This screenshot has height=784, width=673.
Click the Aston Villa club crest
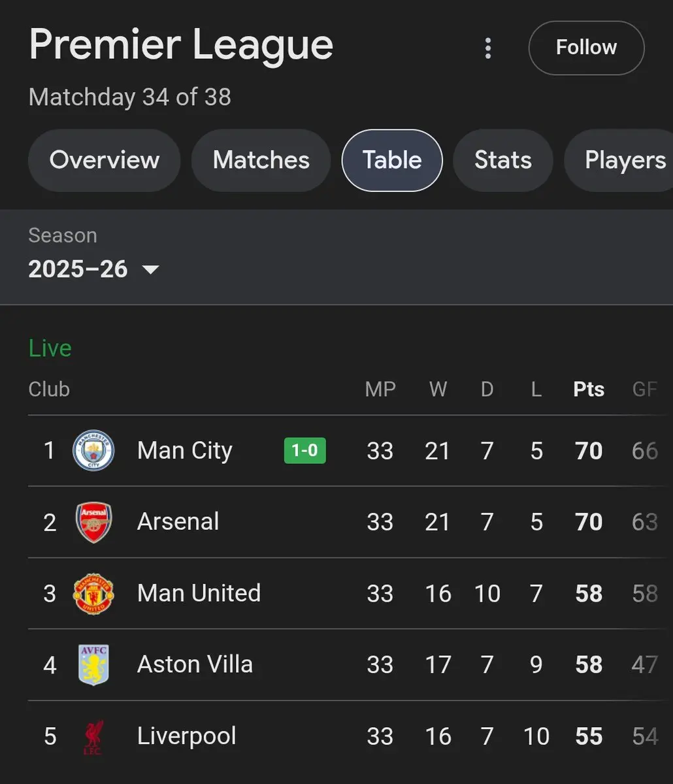(x=93, y=664)
